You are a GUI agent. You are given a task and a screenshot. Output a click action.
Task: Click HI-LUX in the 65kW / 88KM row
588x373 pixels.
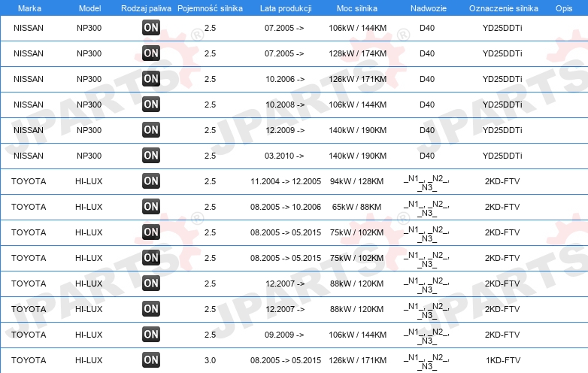tap(89, 207)
